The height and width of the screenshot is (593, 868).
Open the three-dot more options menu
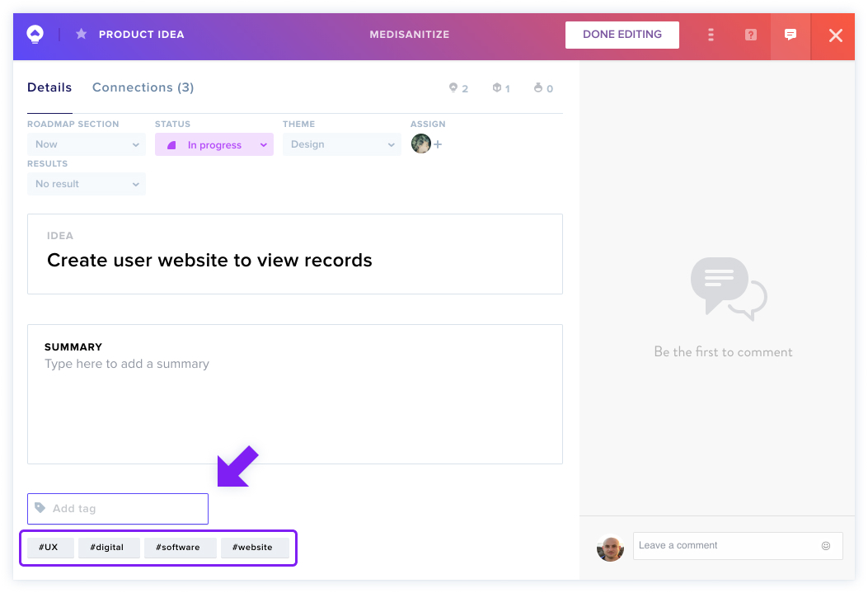[711, 35]
